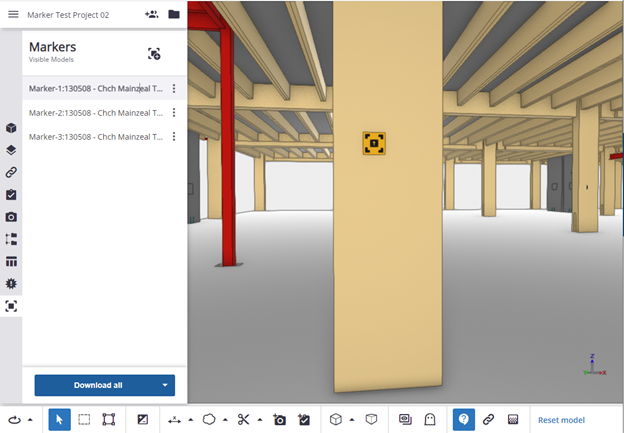Click the Reset model link
The image size is (624, 433).
pyautogui.click(x=561, y=420)
